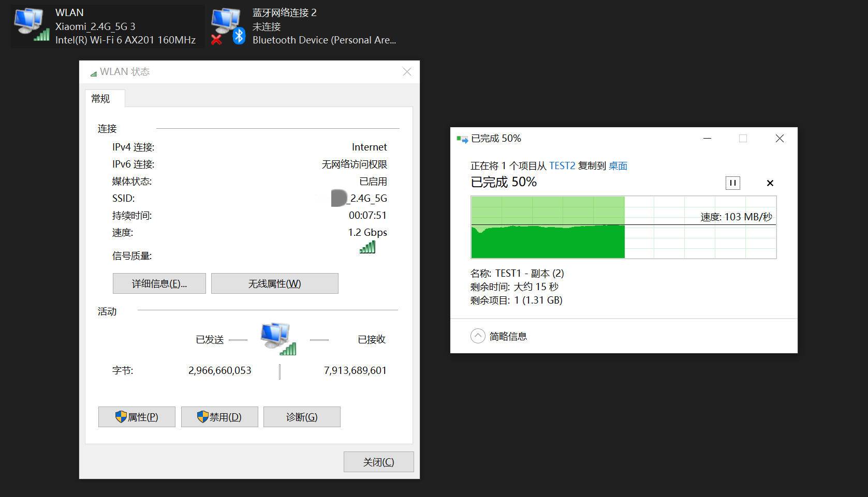Screen dimensions: 868x497
Task: Open 无线属性(W) settings
Action: (274, 283)
